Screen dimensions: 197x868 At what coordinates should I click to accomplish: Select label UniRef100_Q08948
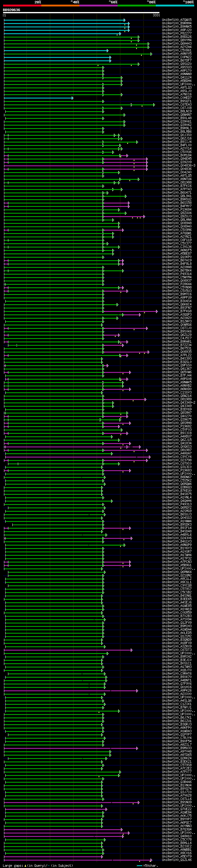coord(177,223)
